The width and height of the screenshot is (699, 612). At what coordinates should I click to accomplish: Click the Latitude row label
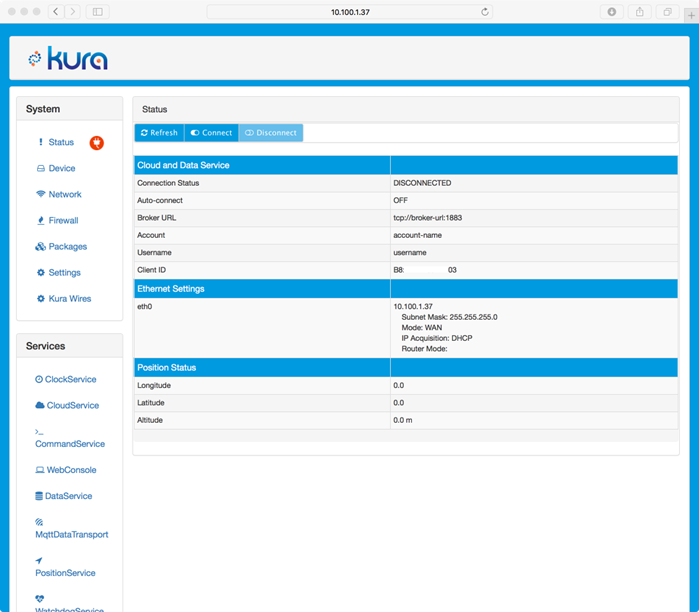point(151,403)
